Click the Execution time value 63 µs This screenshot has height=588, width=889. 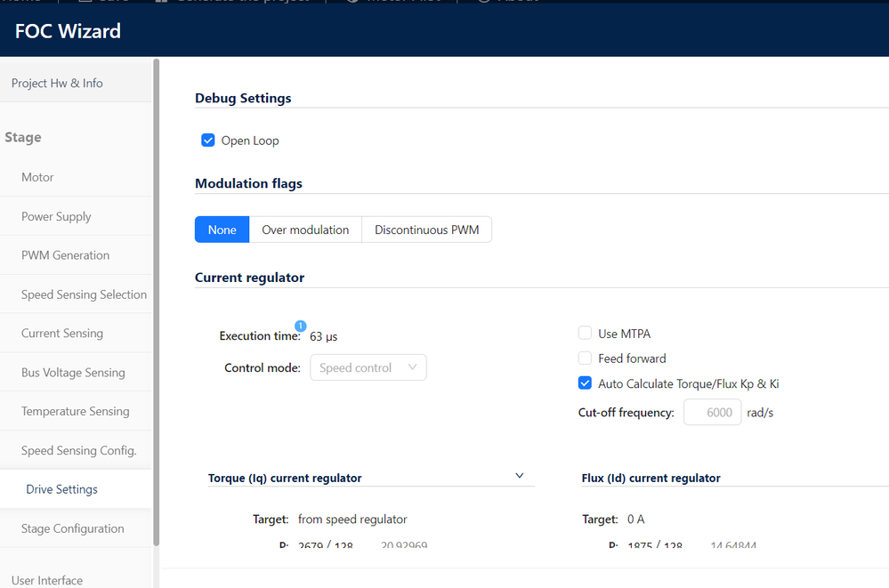323,336
